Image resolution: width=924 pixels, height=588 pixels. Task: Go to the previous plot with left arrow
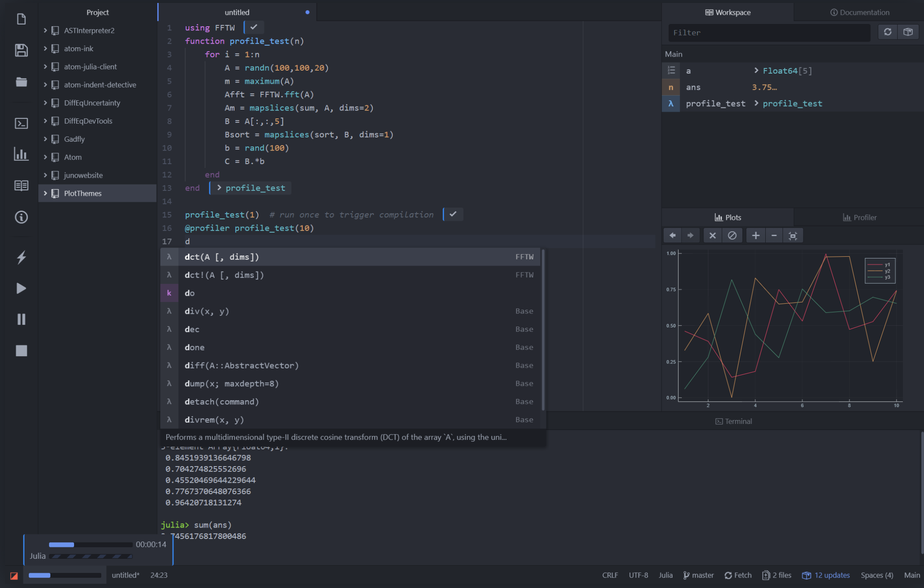pyautogui.click(x=672, y=236)
